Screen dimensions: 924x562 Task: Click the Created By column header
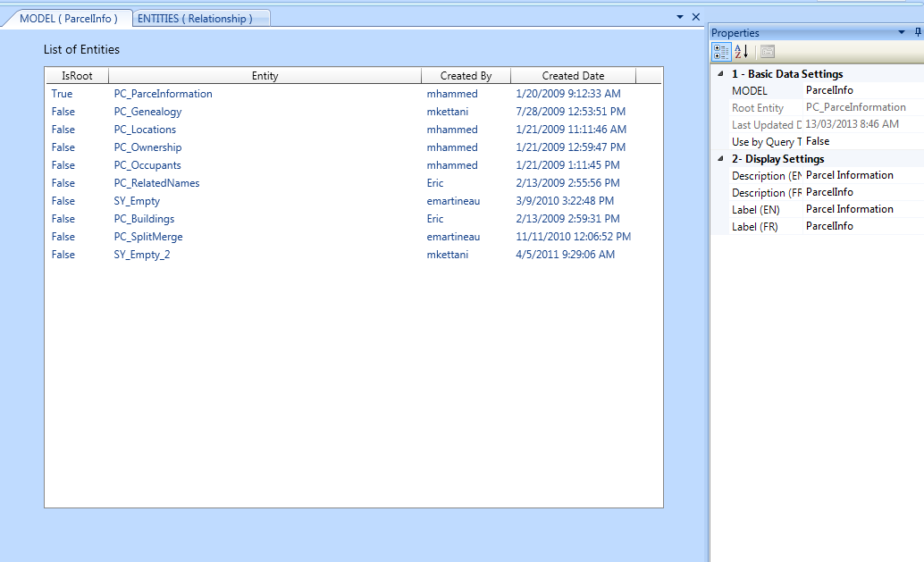(466, 76)
